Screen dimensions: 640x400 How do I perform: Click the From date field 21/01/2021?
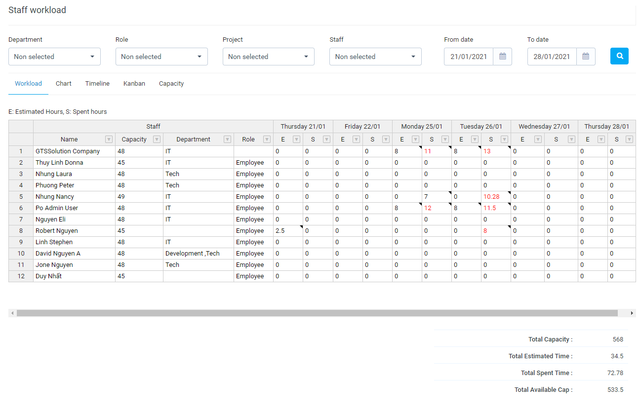(469, 57)
